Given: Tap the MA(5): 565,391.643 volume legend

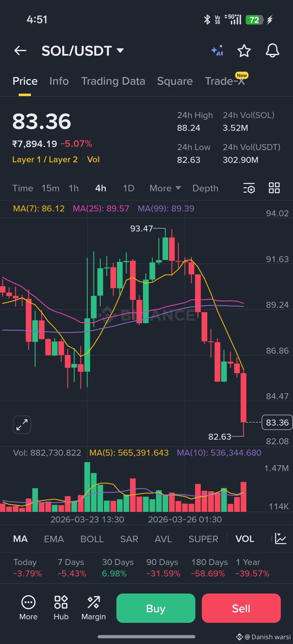Looking at the screenshot, I should point(129,453).
